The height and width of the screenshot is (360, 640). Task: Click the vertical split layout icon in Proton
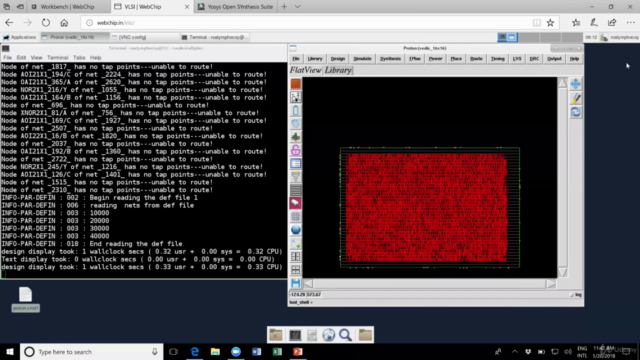click(296, 256)
